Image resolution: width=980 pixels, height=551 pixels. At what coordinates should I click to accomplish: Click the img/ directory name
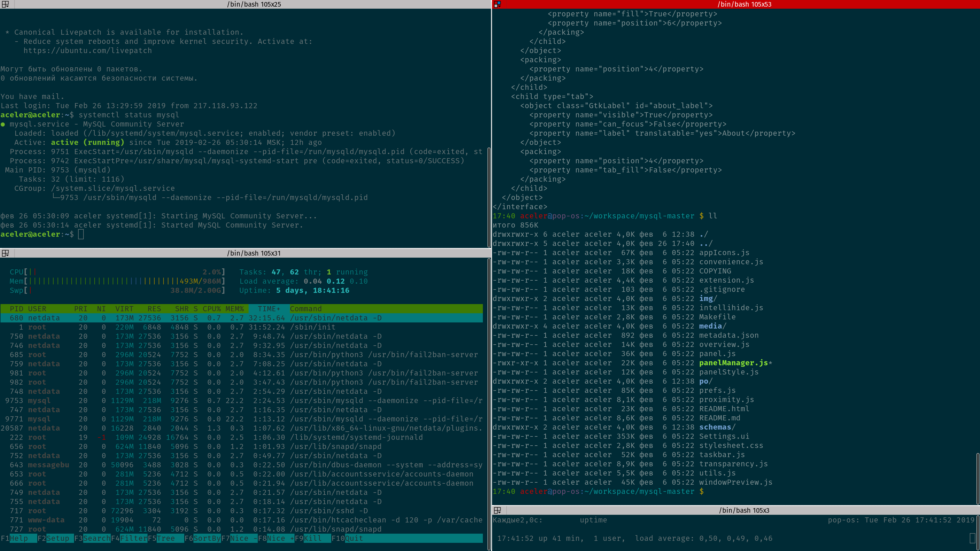pyautogui.click(x=708, y=298)
